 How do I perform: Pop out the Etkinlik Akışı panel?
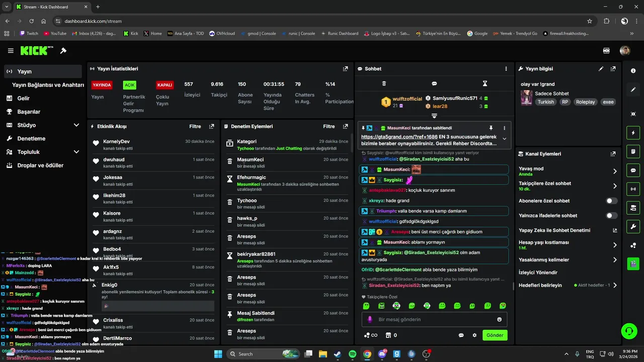(211, 127)
